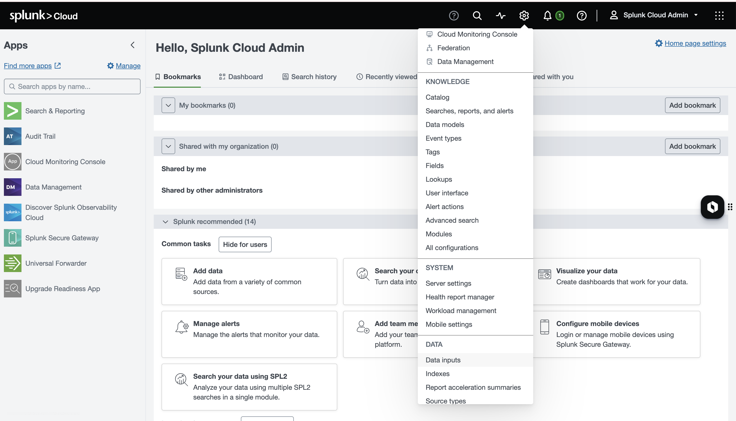The image size is (736, 421).
Task: Switch to the Dashboard tab
Action: pos(241,77)
